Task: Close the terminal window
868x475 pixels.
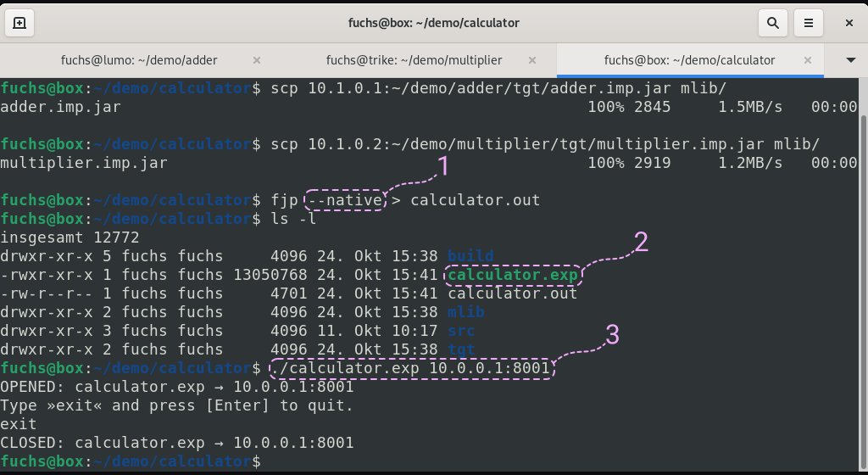Action: click(x=849, y=23)
